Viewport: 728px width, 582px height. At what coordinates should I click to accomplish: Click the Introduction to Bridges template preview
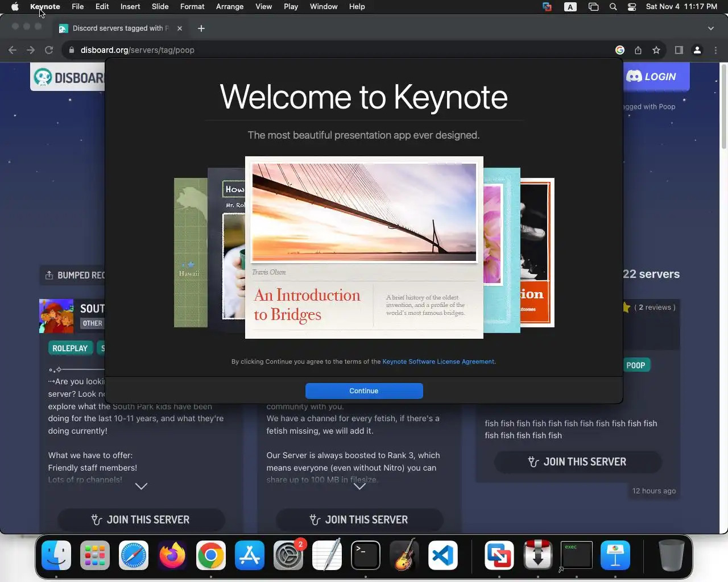364,247
